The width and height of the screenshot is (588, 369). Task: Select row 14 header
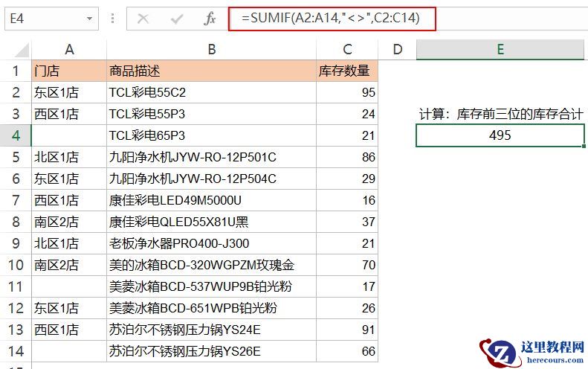[x=16, y=351]
